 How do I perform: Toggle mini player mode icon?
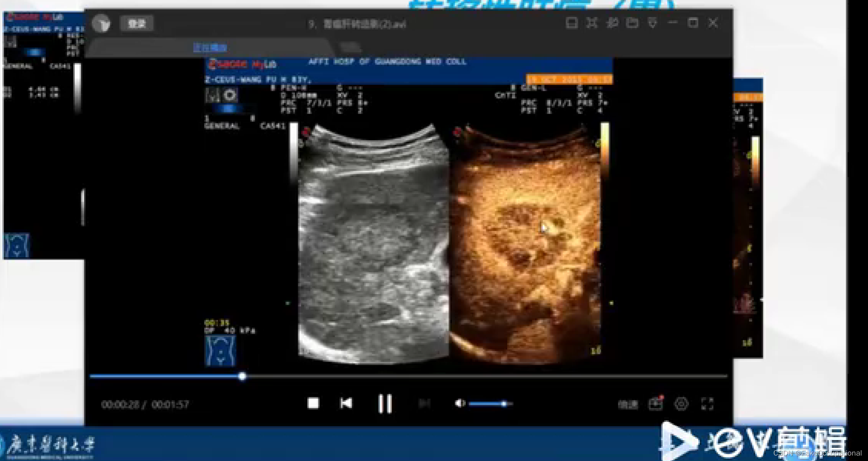tap(571, 23)
